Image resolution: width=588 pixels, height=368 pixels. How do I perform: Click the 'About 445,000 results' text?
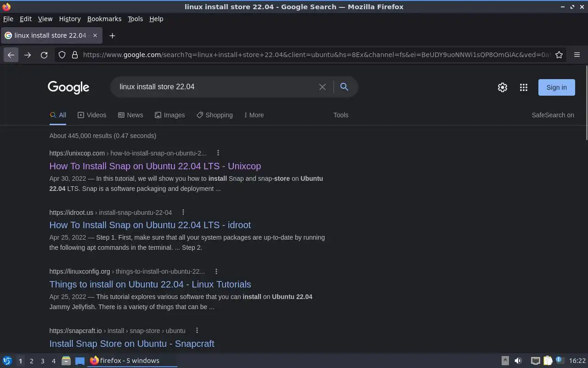point(102,136)
